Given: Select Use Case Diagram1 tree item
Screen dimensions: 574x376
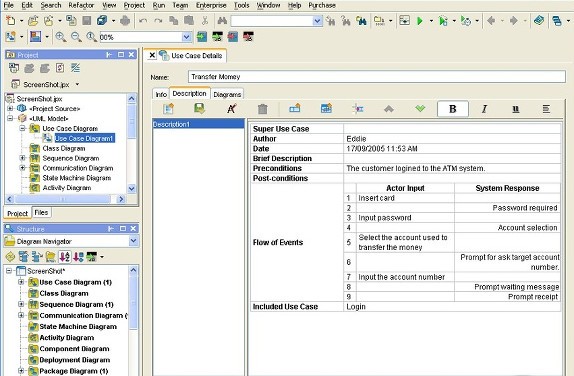Looking at the screenshot, I should [84, 138].
